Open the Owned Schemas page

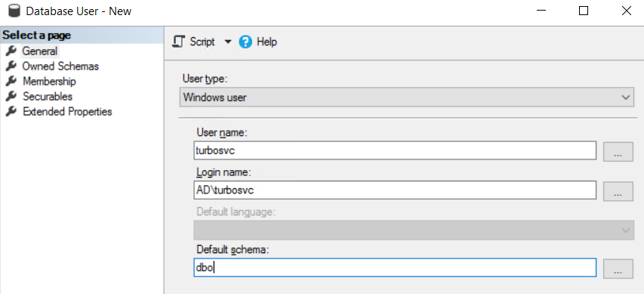click(60, 67)
